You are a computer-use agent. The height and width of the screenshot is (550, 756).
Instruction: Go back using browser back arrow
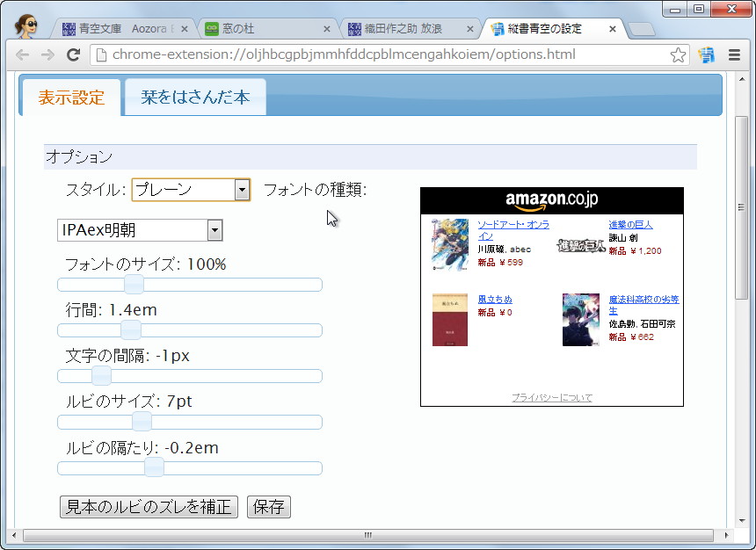(x=22, y=55)
